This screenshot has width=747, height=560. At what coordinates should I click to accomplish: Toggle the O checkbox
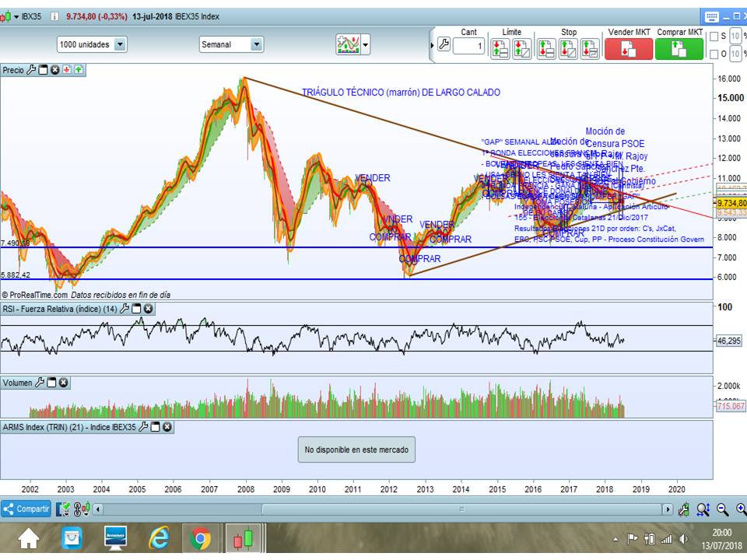[714, 54]
